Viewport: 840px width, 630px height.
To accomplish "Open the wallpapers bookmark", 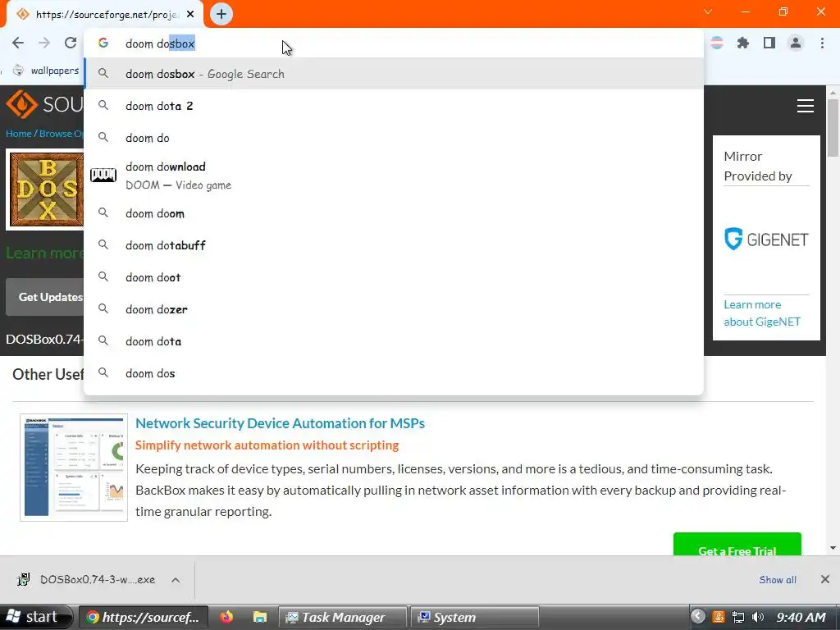I will [x=46, y=71].
